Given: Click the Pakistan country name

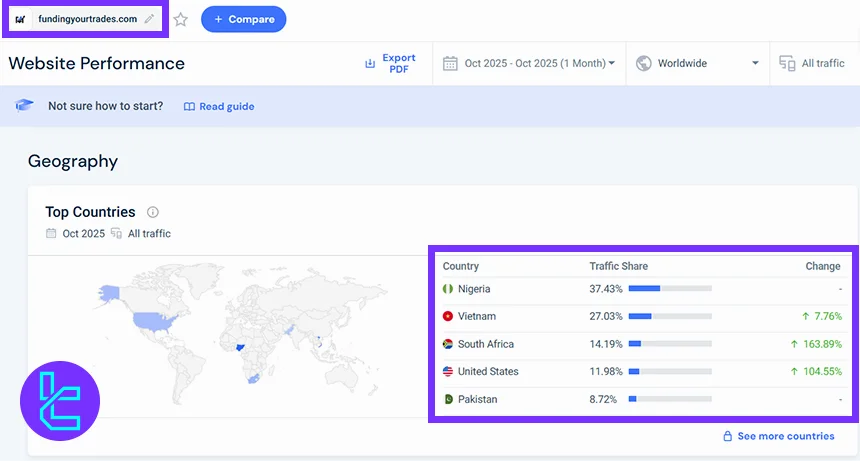Looking at the screenshot, I should point(477,400).
